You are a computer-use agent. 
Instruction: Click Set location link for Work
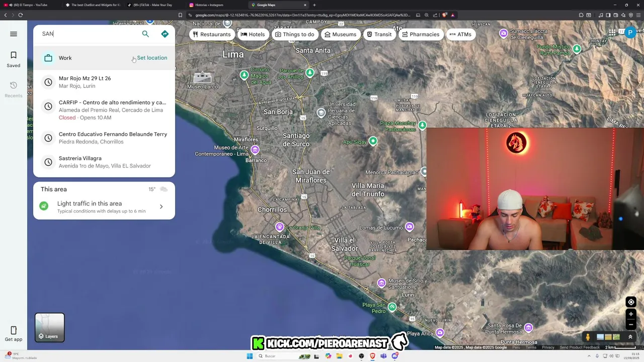152,58
